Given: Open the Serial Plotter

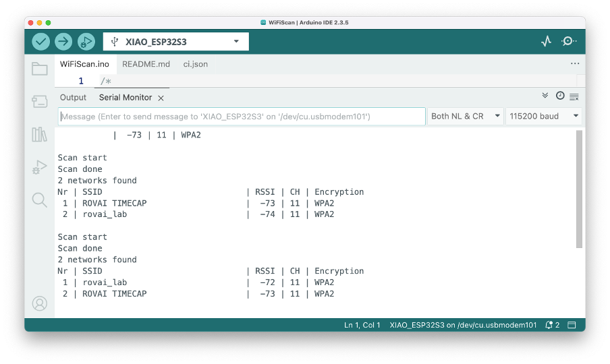Looking at the screenshot, I should point(546,42).
